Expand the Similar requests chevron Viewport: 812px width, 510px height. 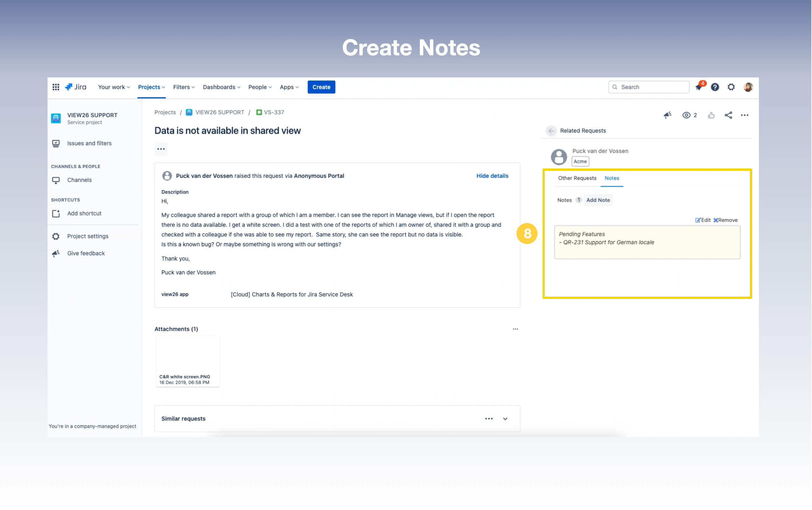(505, 419)
